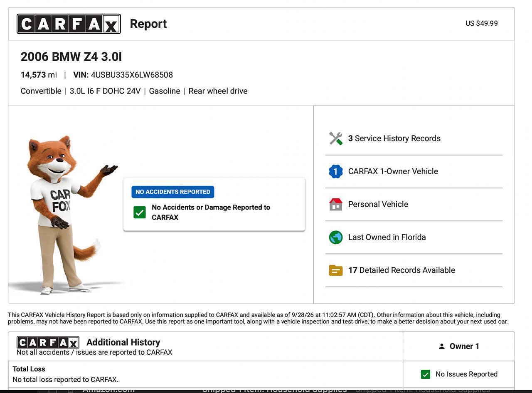Click the 2006 BMW Z4 3.0I title
Image resolution: width=532 pixels, height=393 pixels.
pos(71,57)
